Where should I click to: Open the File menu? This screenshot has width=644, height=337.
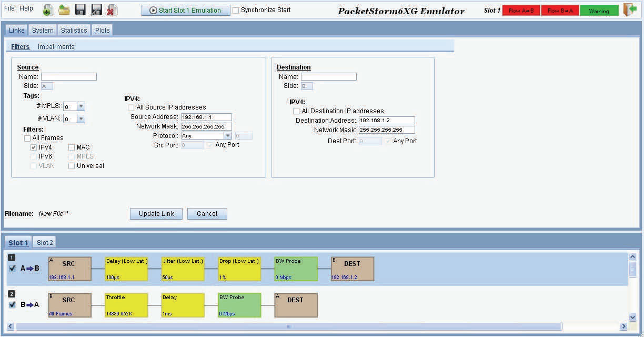click(9, 8)
